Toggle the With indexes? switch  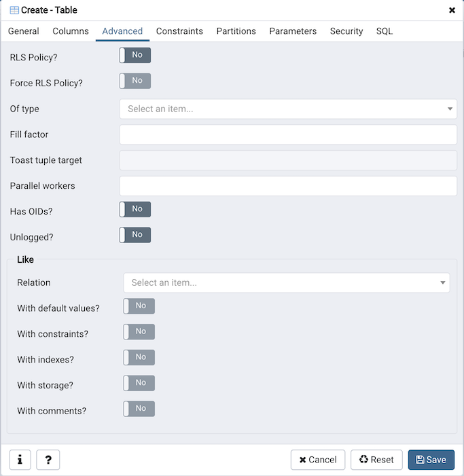pyautogui.click(x=139, y=357)
